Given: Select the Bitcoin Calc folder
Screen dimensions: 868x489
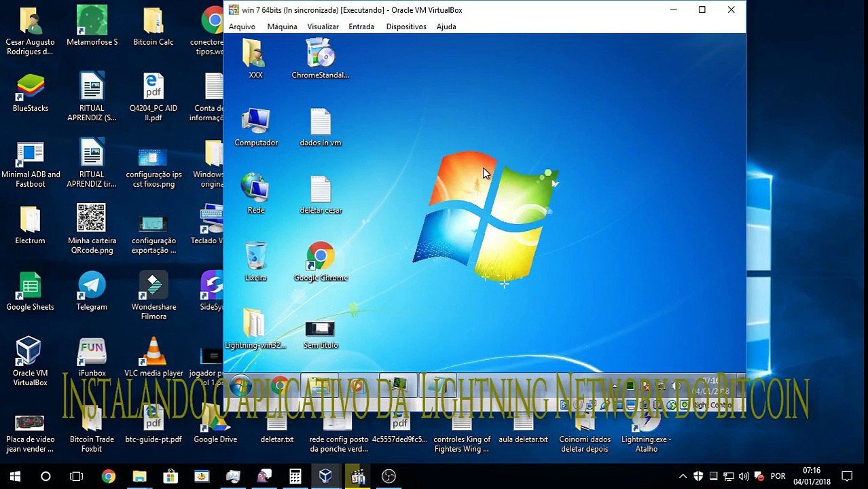Looking at the screenshot, I should [x=153, y=27].
